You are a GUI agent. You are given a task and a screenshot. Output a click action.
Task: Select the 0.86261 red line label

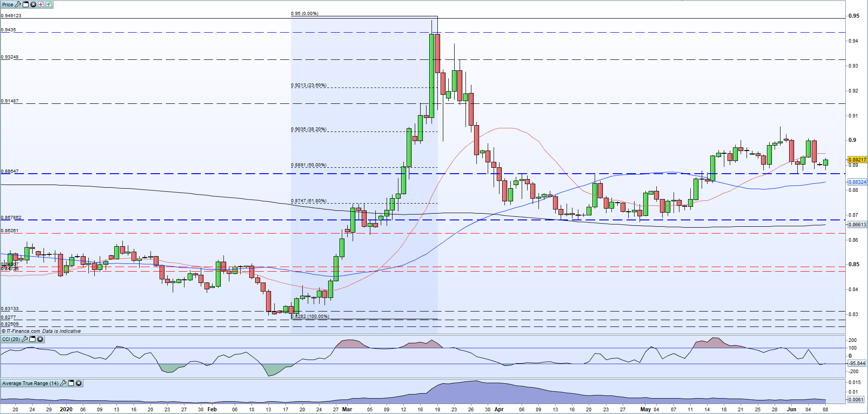coord(10,231)
